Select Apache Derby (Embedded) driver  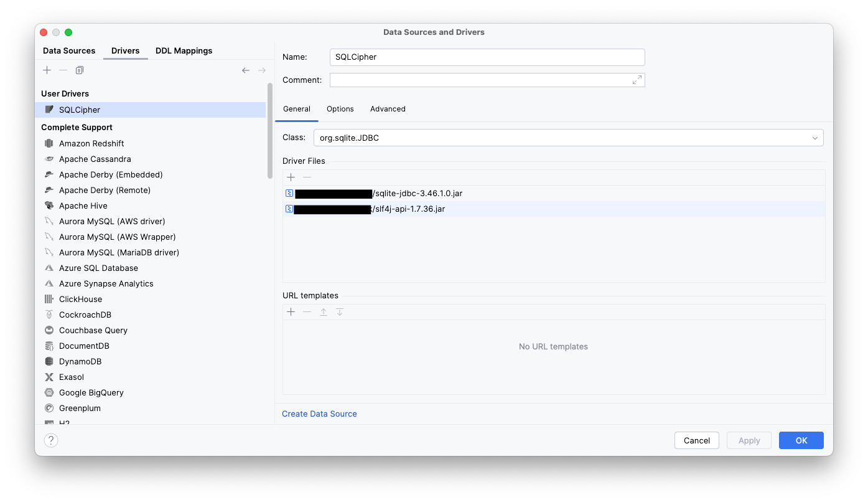tap(151, 174)
